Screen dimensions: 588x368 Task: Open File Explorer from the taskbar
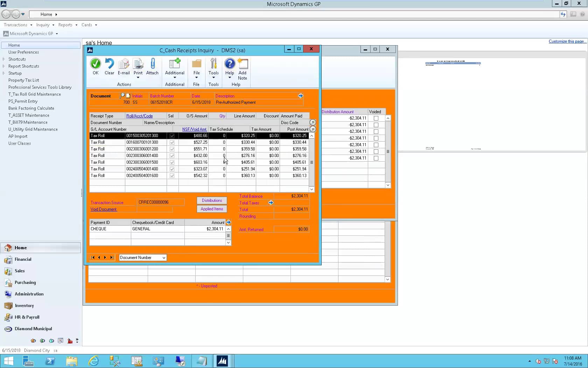click(72, 361)
